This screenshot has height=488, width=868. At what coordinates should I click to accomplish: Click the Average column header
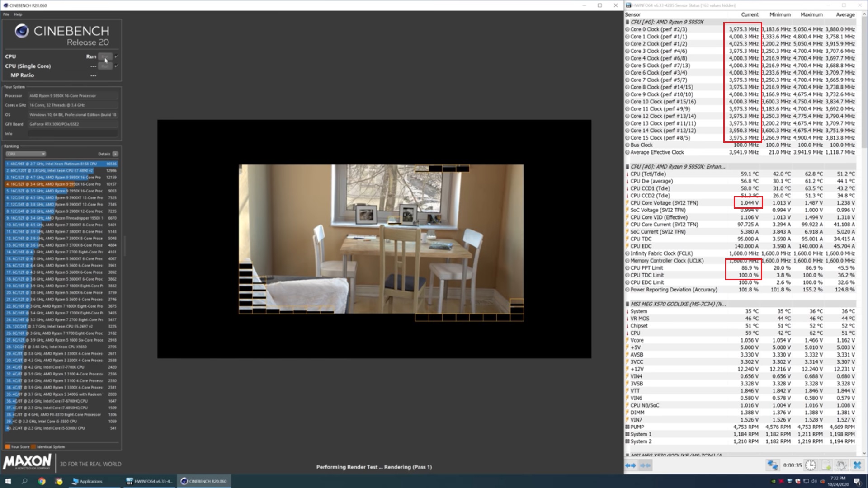845,15
